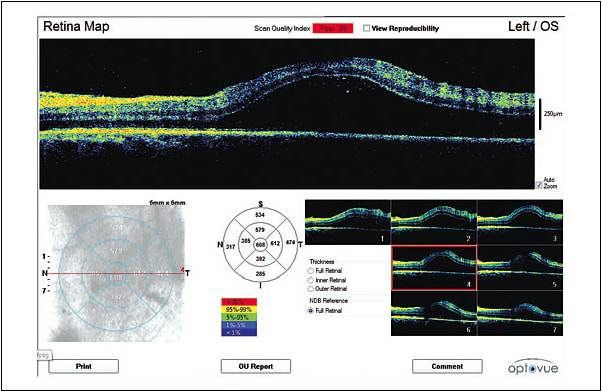602x392 pixels.
Task: Click the light blue 1%-5% legend swatch
Action: (239, 325)
